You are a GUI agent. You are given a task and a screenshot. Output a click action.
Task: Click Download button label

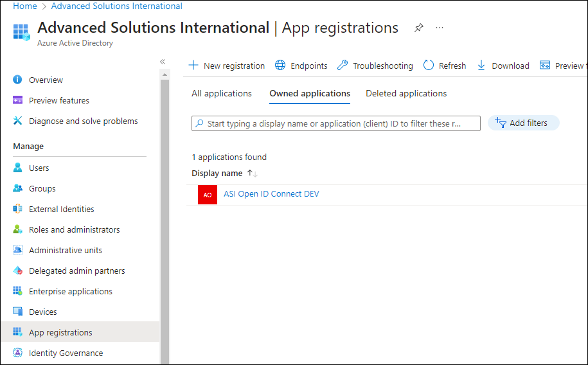[510, 66]
